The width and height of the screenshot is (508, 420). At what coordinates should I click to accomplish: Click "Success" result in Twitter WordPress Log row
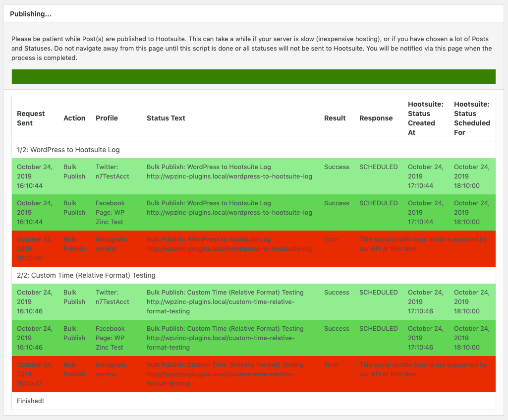click(337, 167)
